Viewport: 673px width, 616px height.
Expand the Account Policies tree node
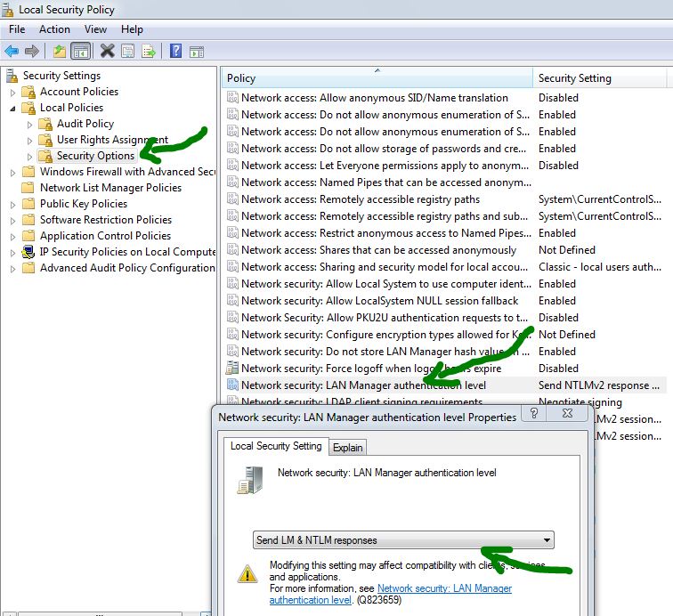(x=12, y=92)
